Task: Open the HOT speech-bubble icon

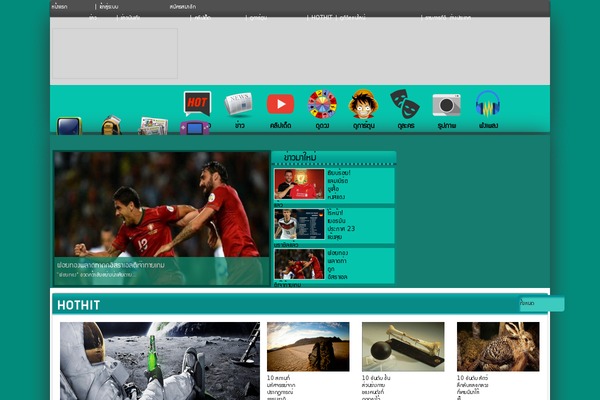Action: tap(197, 103)
